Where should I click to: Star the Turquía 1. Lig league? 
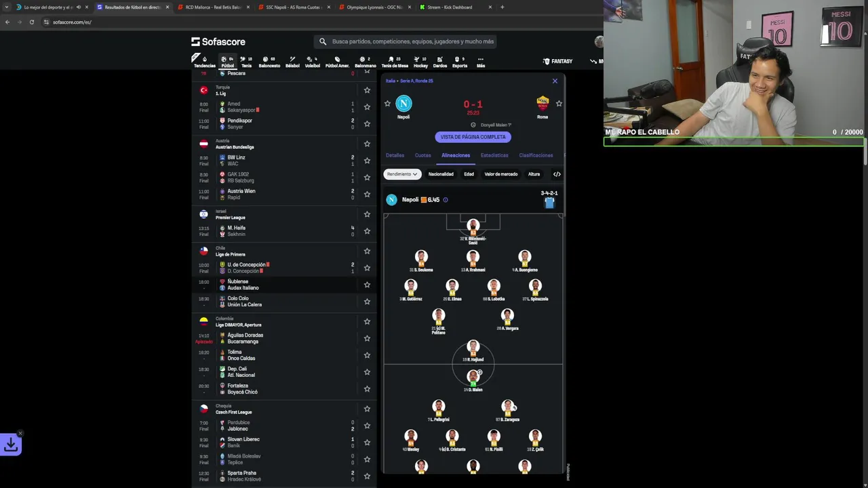367,90
